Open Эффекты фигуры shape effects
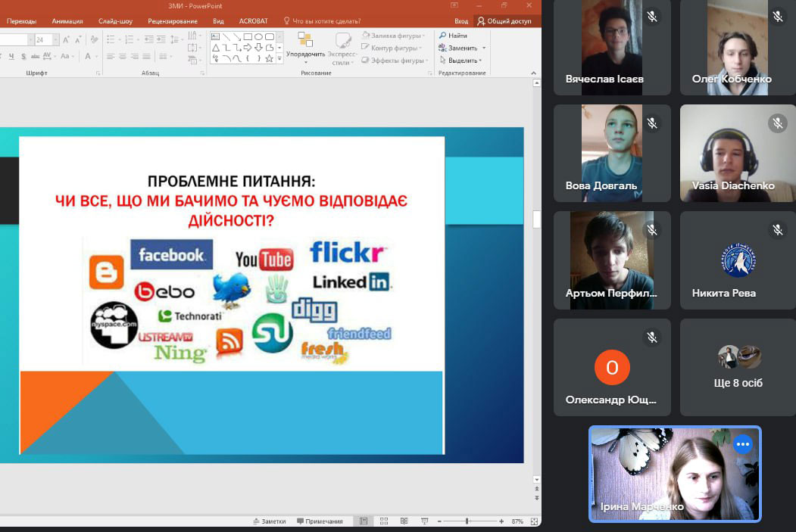796x532 pixels. coord(395,60)
